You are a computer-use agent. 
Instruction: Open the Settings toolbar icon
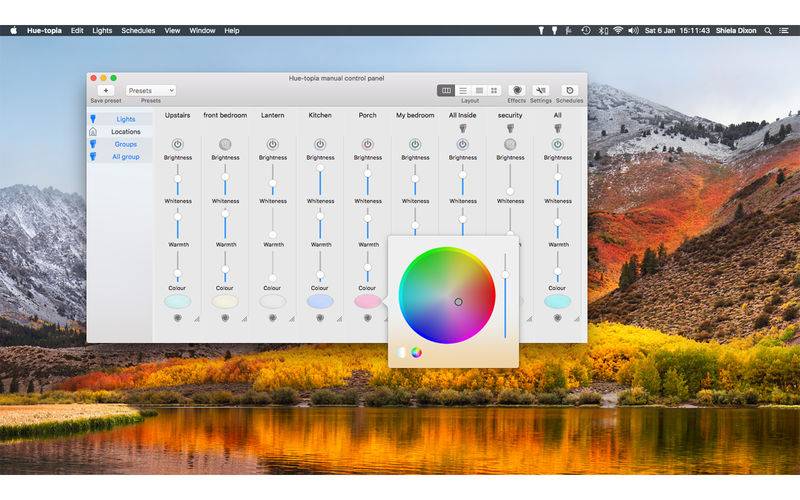point(541,90)
